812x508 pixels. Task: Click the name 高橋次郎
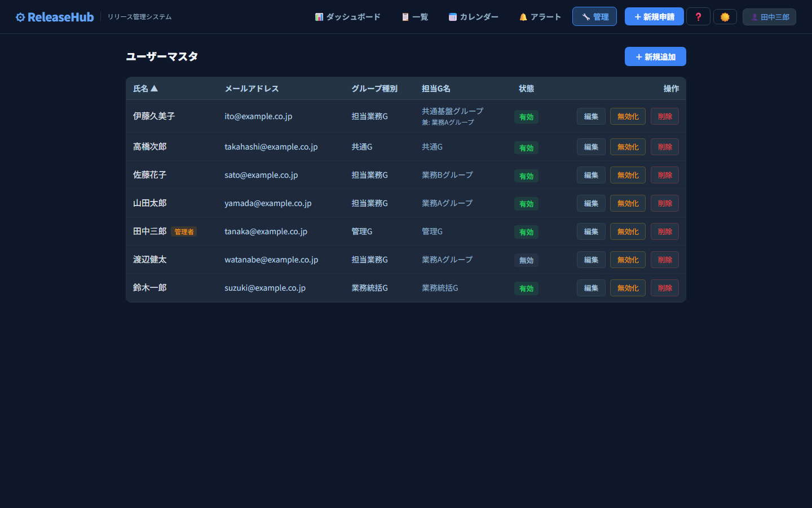(150, 147)
